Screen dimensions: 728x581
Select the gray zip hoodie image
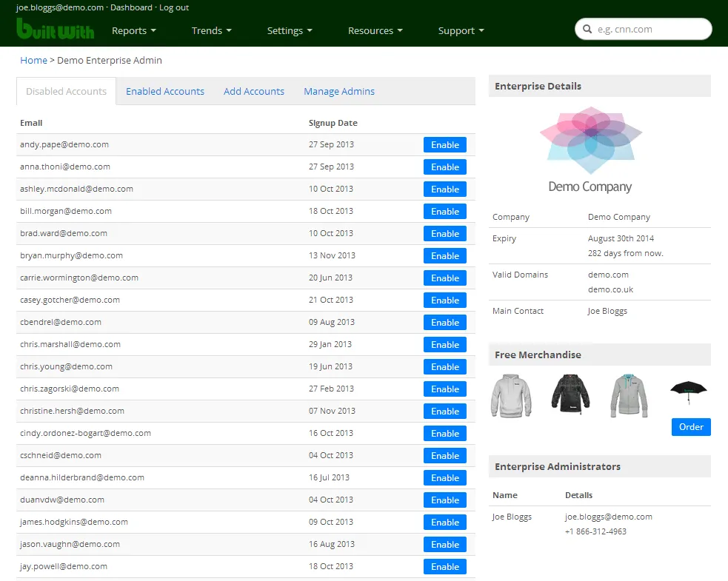tap(629, 395)
